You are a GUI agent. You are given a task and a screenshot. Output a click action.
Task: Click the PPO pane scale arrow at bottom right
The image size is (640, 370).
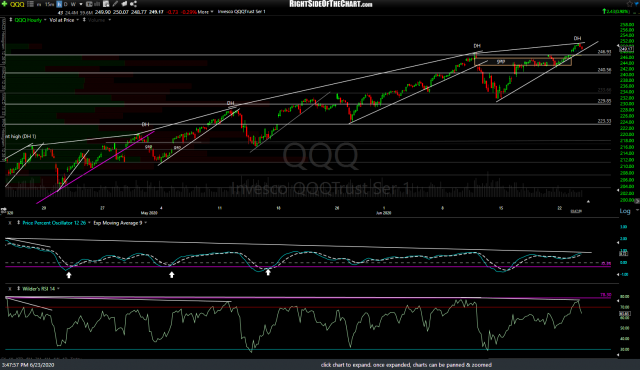coord(618,274)
